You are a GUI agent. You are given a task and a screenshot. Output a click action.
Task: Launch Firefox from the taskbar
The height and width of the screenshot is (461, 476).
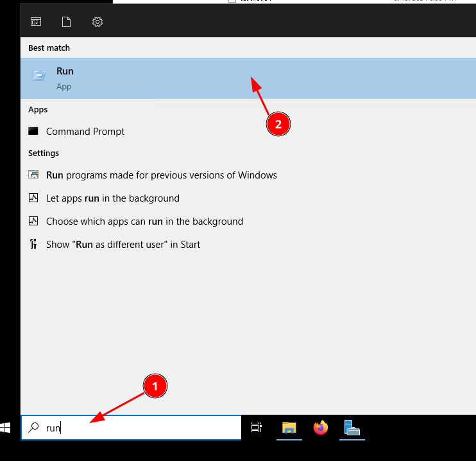pos(320,428)
